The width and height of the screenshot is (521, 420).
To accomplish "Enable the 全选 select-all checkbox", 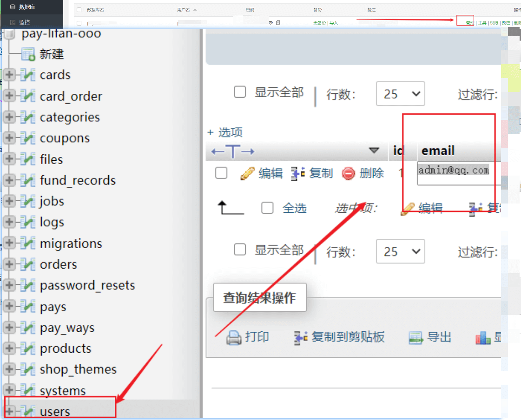I will coord(267,208).
